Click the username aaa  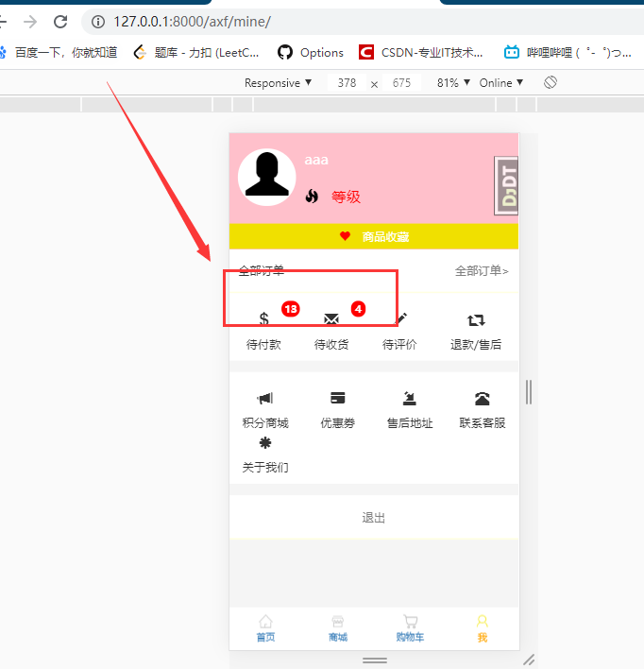point(316,160)
